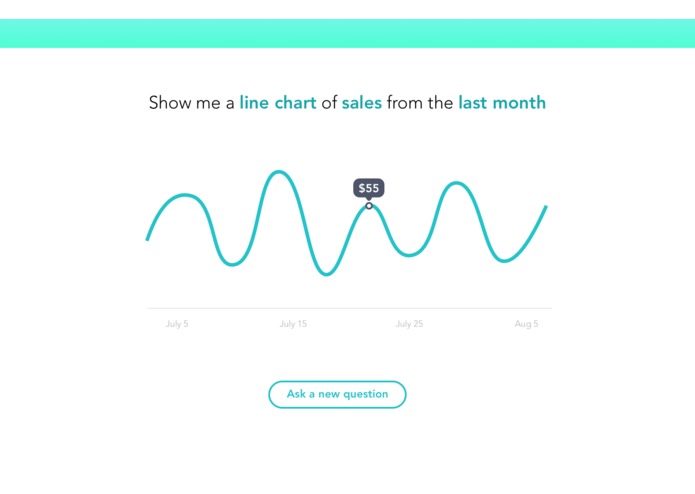Viewport: 695px width, 494px height.
Task: Select the July 15 axis label
Action: (293, 324)
